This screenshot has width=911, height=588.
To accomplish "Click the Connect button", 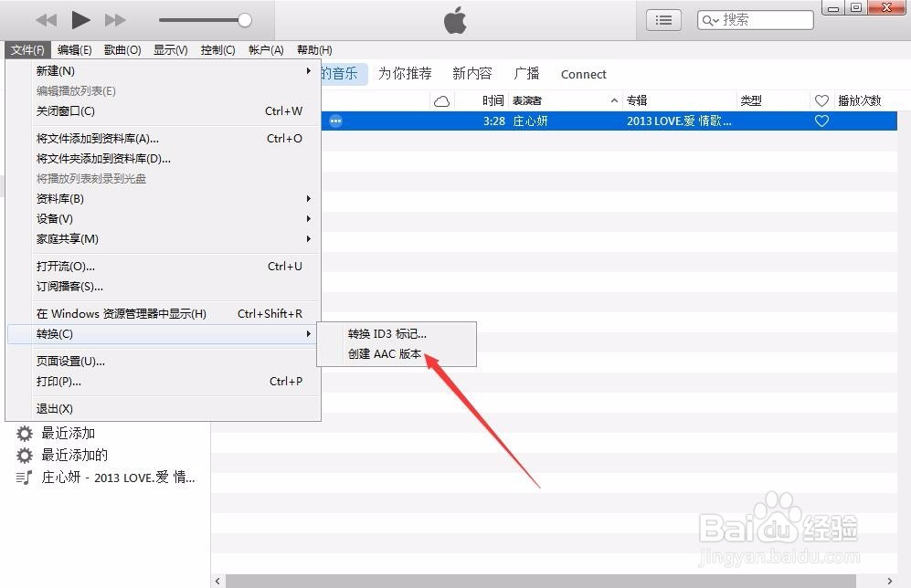I will pyautogui.click(x=583, y=74).
